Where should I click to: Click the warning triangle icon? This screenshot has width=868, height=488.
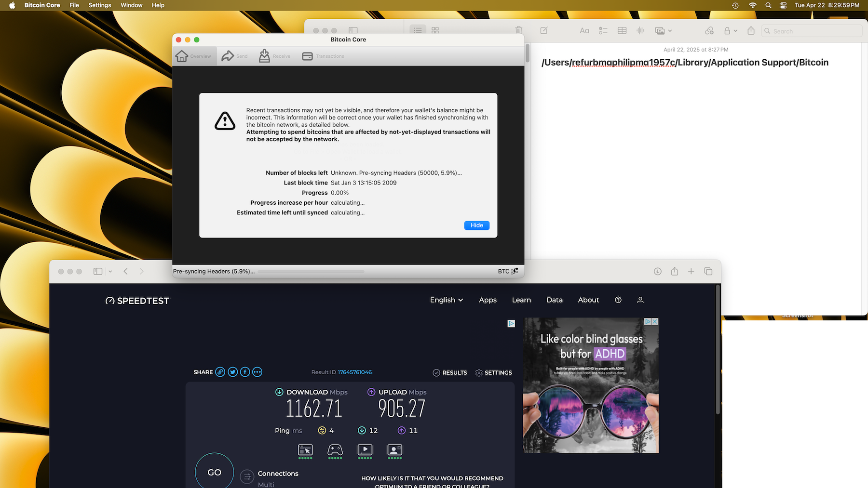coord(225,121)
